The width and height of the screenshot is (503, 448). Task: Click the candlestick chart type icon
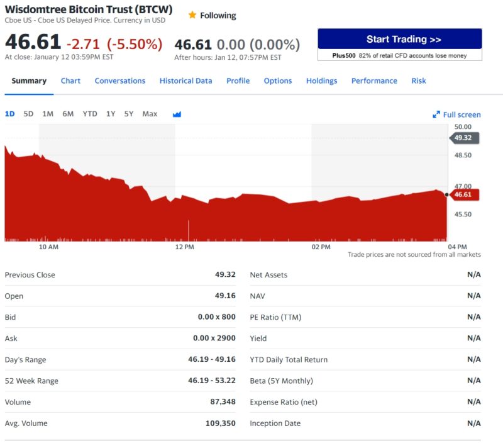177,114
